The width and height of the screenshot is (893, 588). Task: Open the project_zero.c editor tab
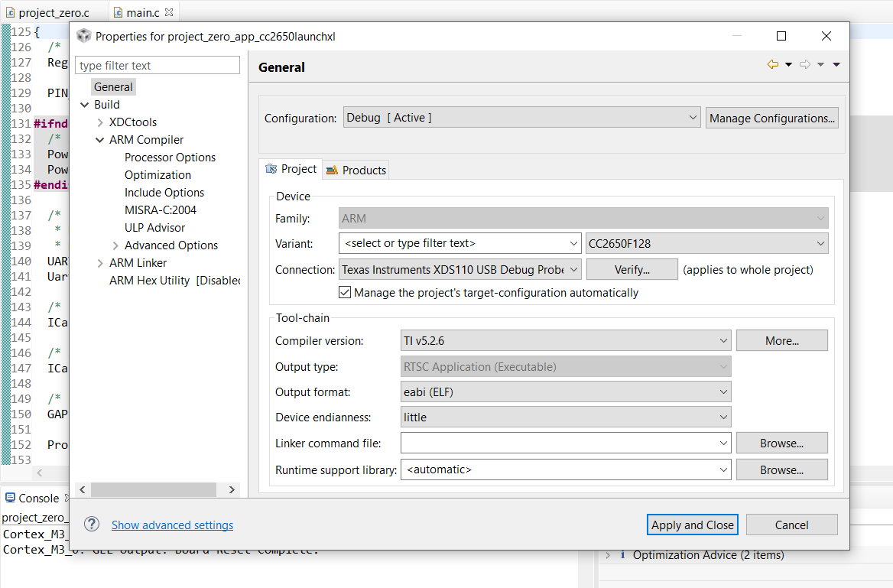[48, 12]
